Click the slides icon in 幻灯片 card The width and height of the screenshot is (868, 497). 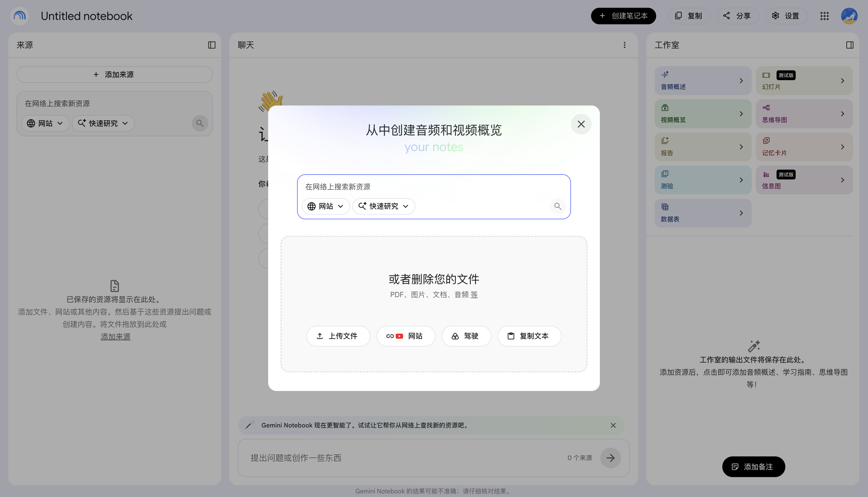click(x=766, y=75)
